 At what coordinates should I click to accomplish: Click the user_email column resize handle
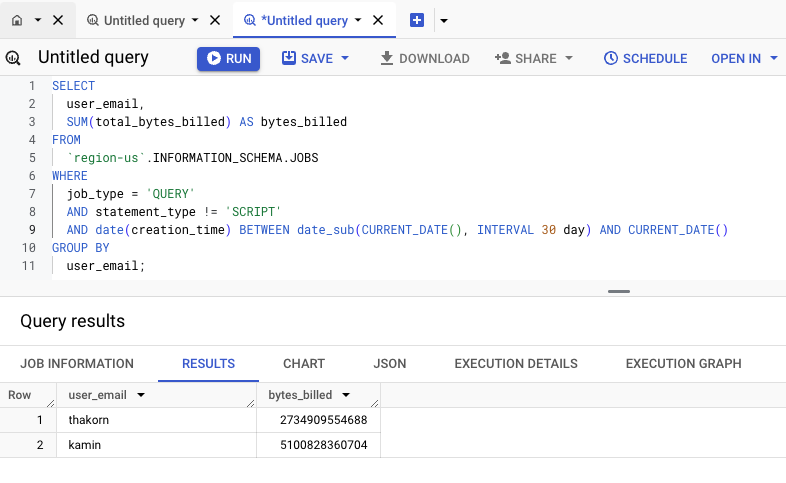(x=251, y=403)
